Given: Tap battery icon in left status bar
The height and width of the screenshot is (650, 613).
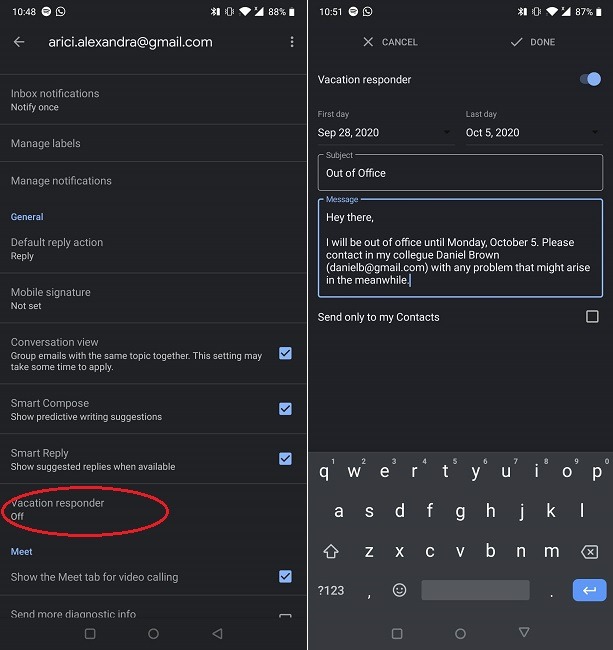Looking at the screenshot, I should [292, 12].
